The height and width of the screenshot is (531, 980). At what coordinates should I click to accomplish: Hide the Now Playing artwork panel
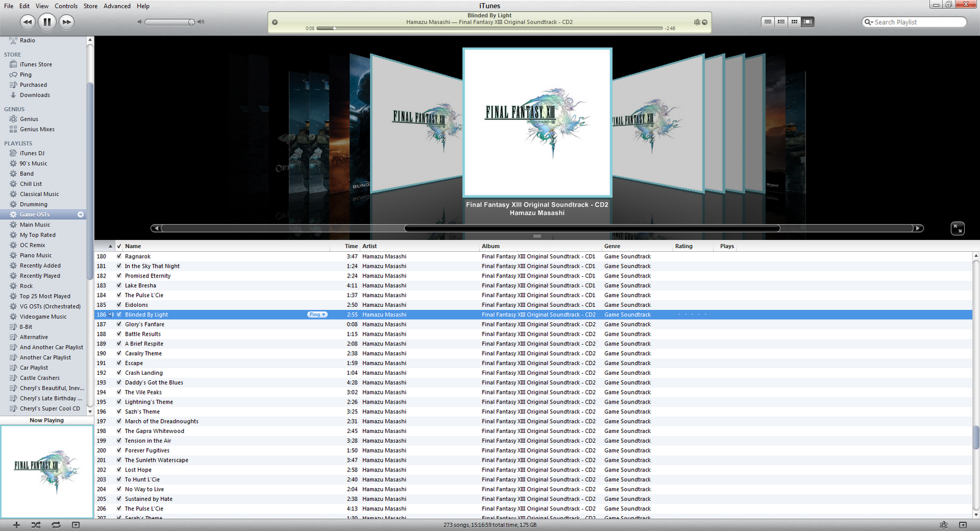(x=75, y=525)
